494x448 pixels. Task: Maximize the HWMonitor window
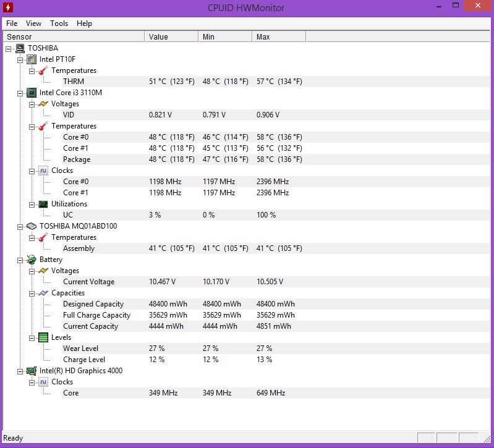pos(456,6)
